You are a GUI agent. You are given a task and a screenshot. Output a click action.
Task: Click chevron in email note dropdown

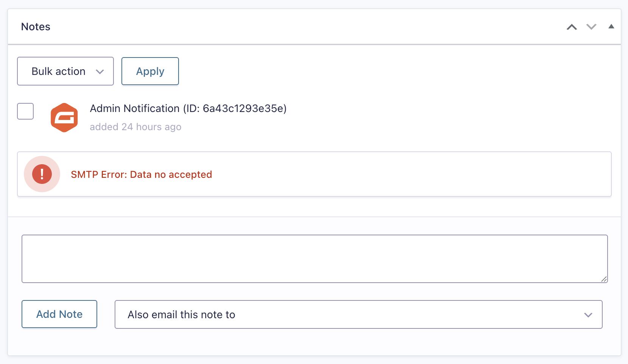(x=588, y=315)
